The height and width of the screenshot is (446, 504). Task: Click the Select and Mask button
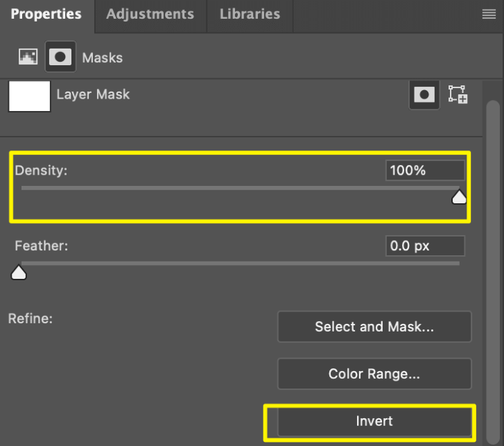point(374,327)
